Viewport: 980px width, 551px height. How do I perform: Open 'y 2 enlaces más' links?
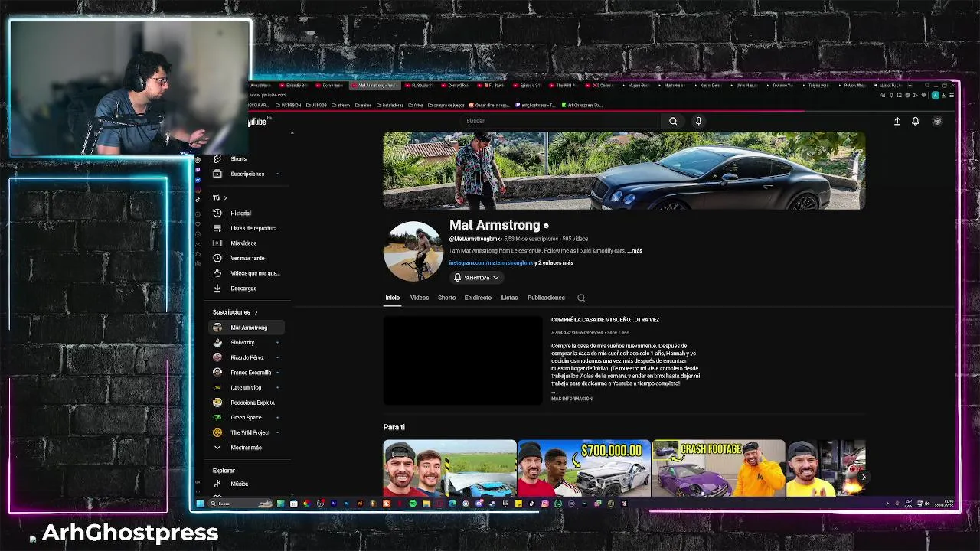point(554,262)
